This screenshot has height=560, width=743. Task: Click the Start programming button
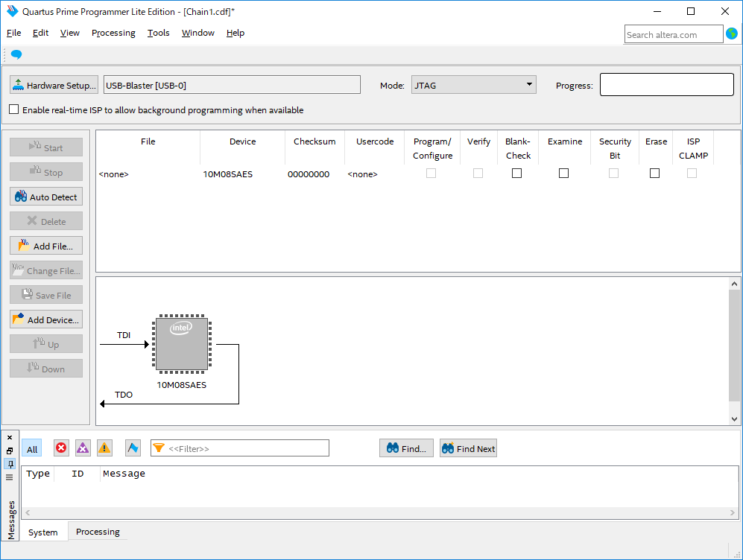coord(46,147)
